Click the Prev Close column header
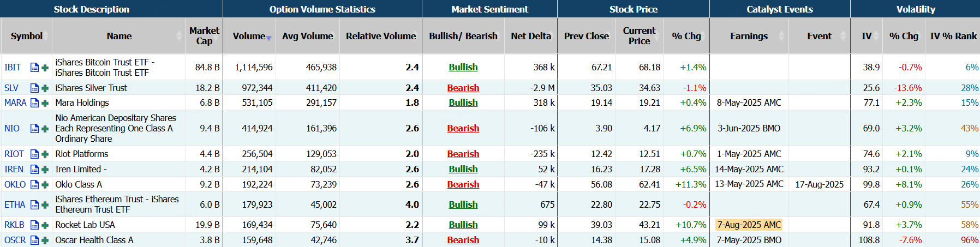Image resolution: width=980 pixels, height=247 pixels. pyautogui.click(x=586, y=36)
